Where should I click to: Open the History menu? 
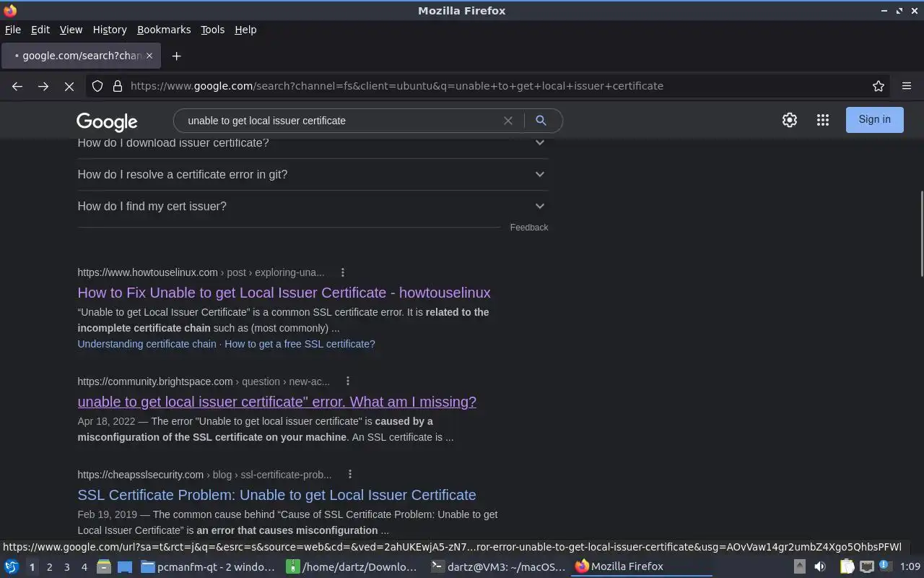tap(110, 30)
